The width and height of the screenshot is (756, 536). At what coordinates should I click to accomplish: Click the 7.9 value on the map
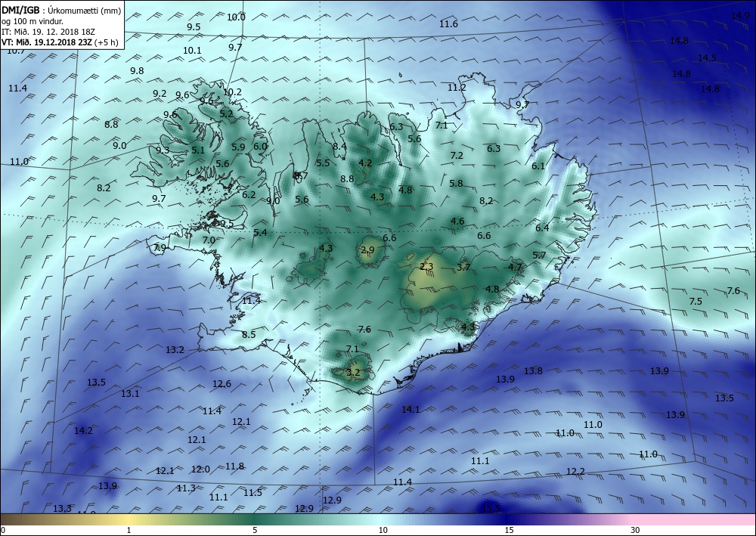tap(160, 248)
